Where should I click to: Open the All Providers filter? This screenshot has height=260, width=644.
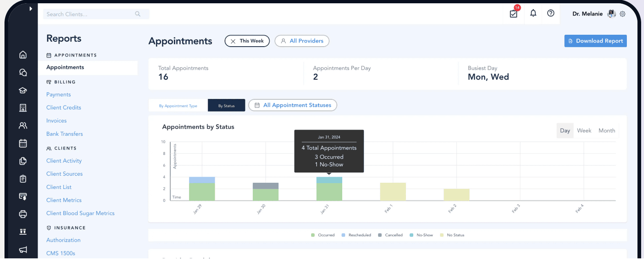(302, 41)
